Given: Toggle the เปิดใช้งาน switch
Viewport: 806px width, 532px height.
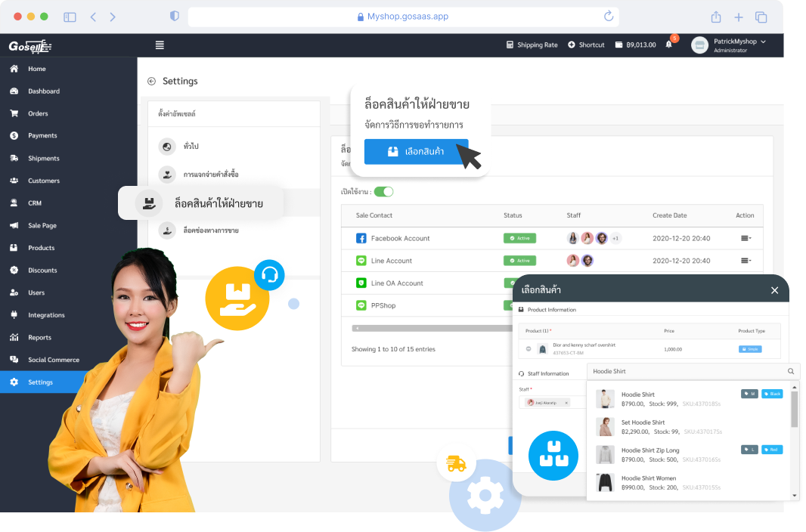Looking at the screenshot, I should pyautogui.click(x=383, y=191).
